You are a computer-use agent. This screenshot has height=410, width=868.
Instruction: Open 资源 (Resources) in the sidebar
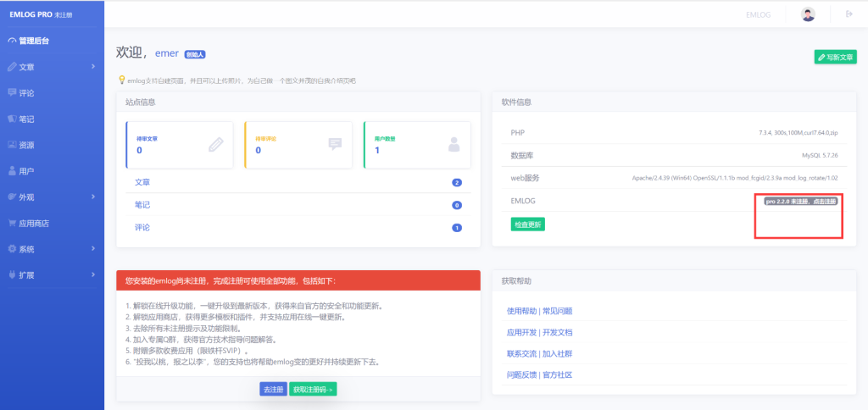(x=26, y=145)
